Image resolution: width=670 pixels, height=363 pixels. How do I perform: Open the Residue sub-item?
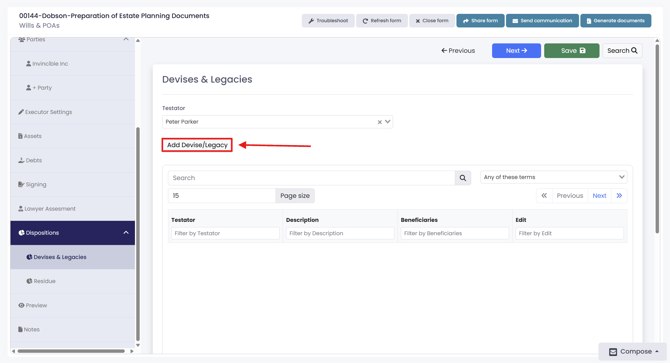coord(73,281)
